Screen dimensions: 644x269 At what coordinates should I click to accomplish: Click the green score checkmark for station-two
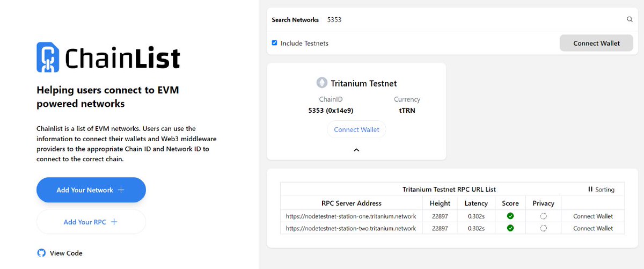[x=510, y=228]
